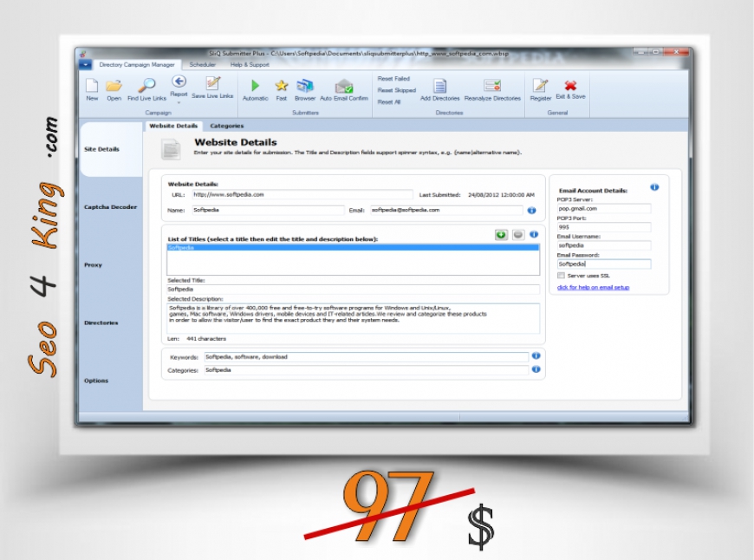Click the Report icon
Viewport: 754px width, 560px height.
point(179,81)
